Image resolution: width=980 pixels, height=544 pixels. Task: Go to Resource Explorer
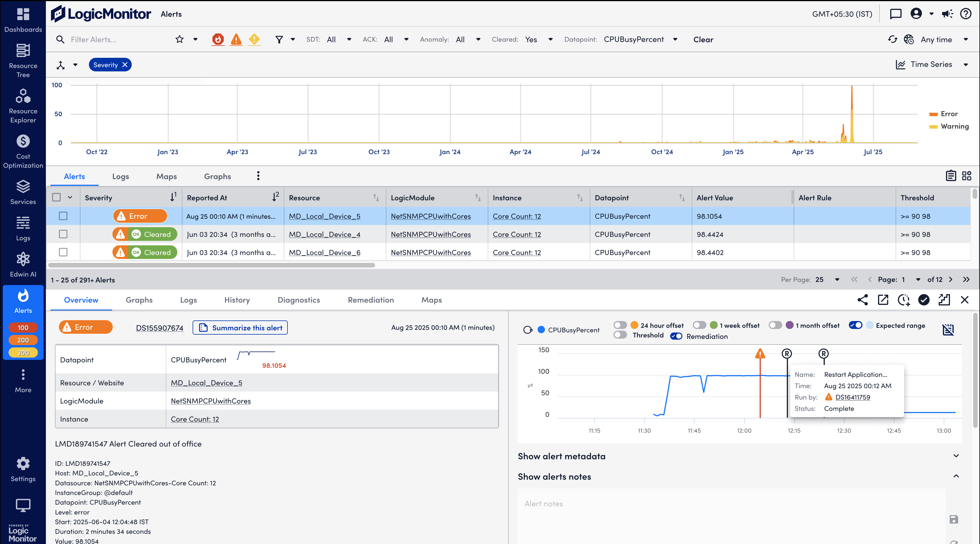tap(23, 106)
